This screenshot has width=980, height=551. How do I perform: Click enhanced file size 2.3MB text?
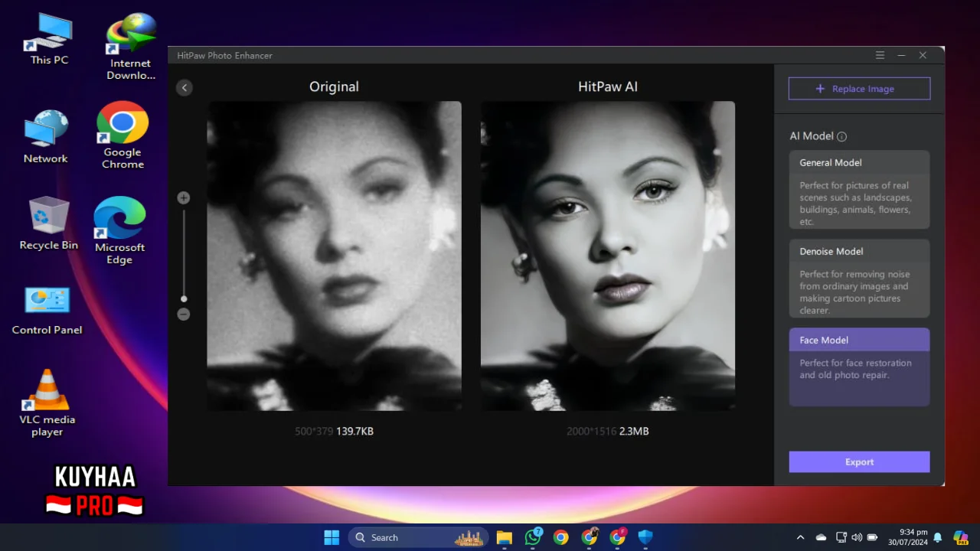tap(634, 432)
